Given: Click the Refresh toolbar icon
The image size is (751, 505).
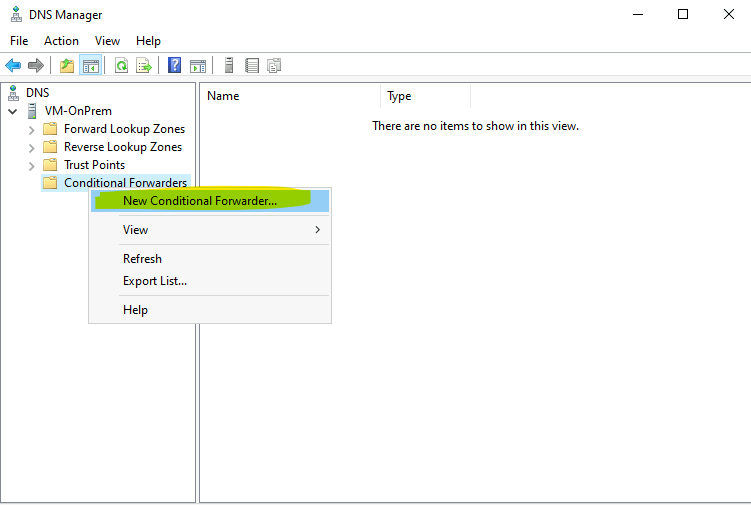Looking at the screenshot, I should 122,65.
